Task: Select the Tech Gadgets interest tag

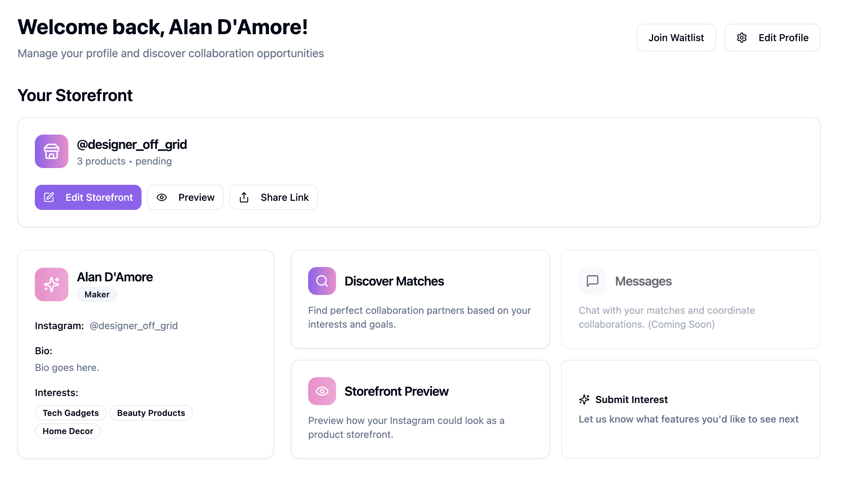Action: [x=70, y=413]
